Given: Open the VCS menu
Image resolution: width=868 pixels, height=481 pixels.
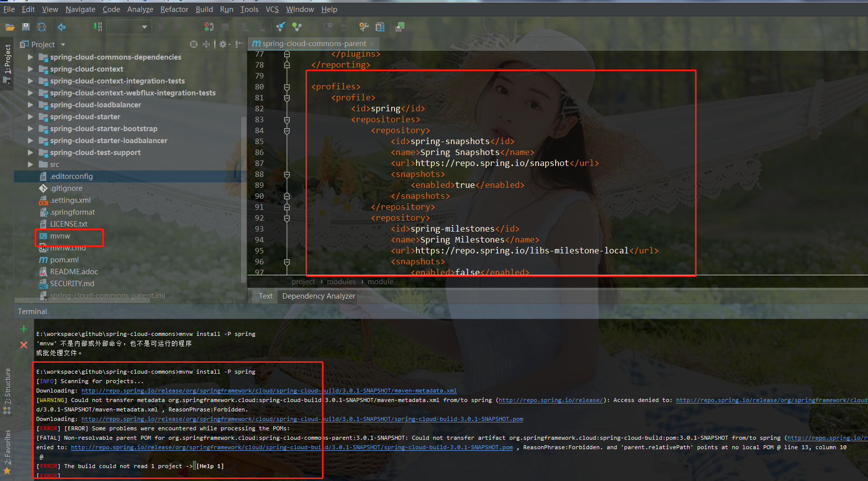Looking at the screenshot, I should (272, 9).
